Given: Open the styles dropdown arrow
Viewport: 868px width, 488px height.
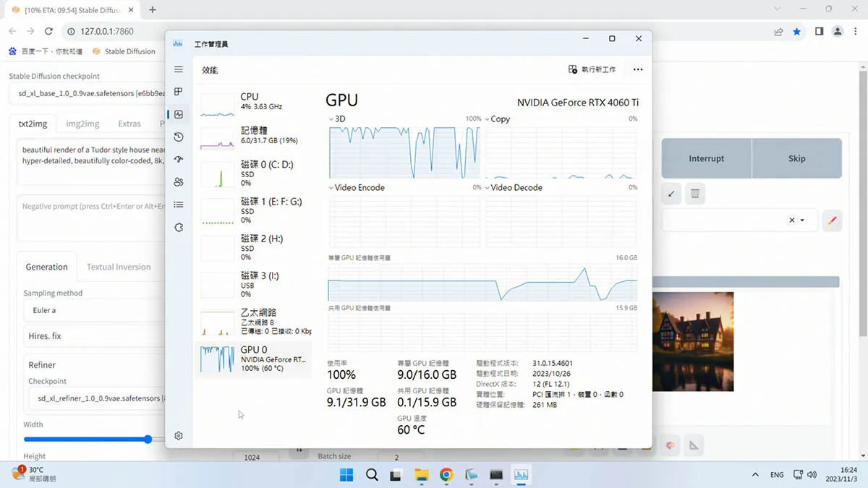Looking at the screenshot, I should tap(802, 221).
